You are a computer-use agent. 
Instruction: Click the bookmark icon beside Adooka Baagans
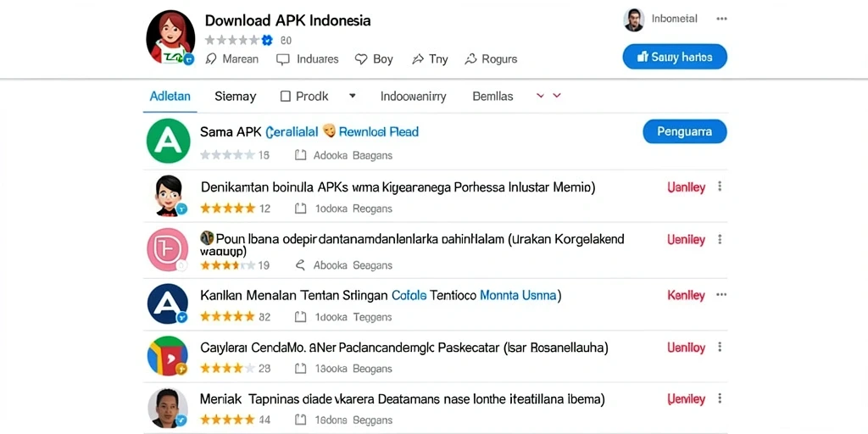click(x=300, y=155)
